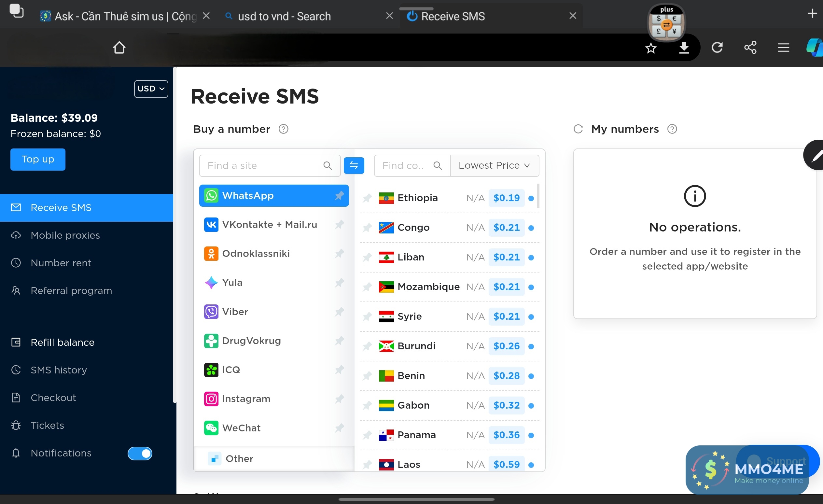Open the browser hamburger menu

783,48
